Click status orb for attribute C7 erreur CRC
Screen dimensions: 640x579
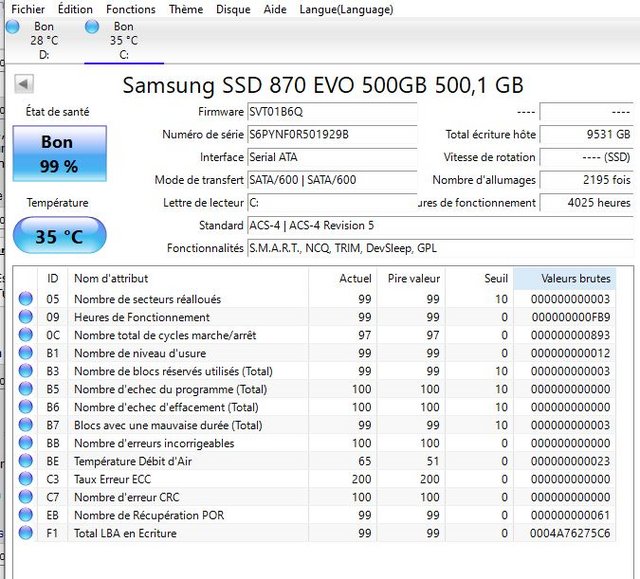coord(25,497)
